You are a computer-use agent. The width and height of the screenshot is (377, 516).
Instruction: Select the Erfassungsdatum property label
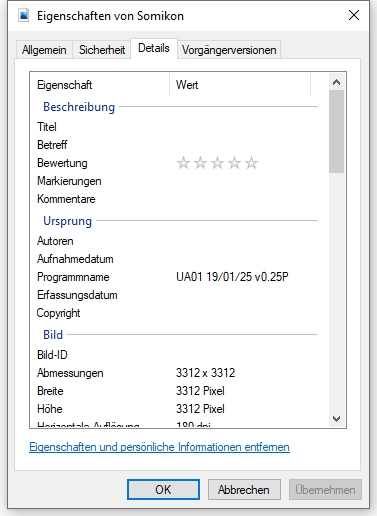click(x=77, y=295)
